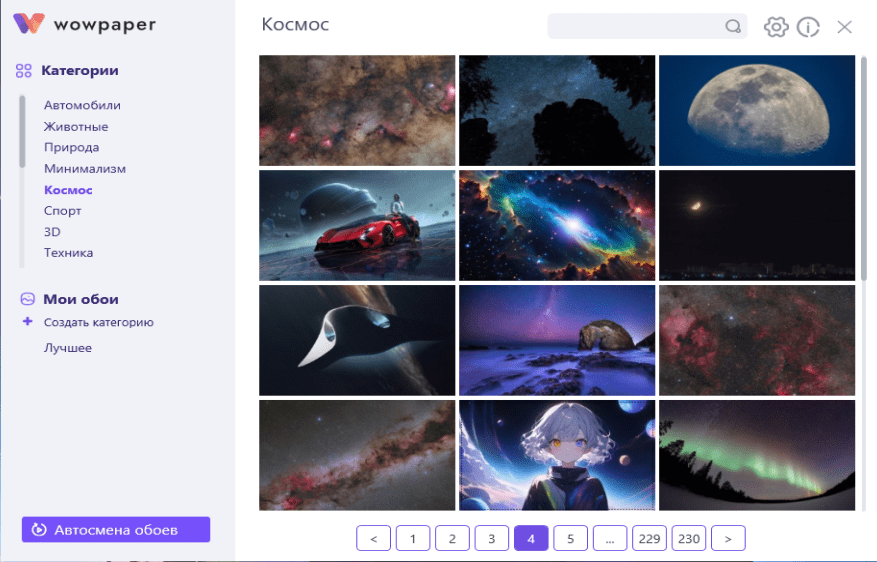Click the plus icon beside Создать категорию

point(27,322)
